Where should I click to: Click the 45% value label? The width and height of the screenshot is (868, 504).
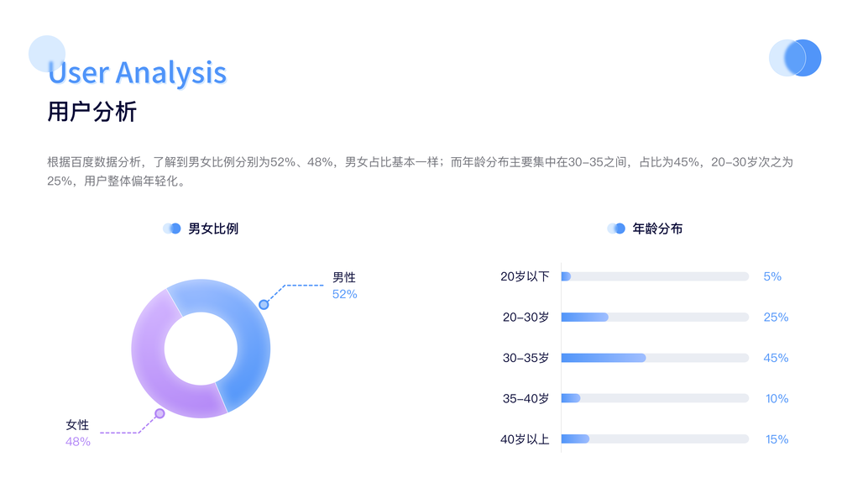point(776,358)
